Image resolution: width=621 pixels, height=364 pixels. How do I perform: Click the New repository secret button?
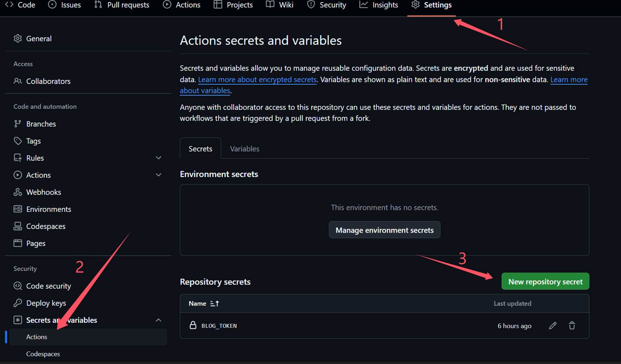[x=545, y=282]
